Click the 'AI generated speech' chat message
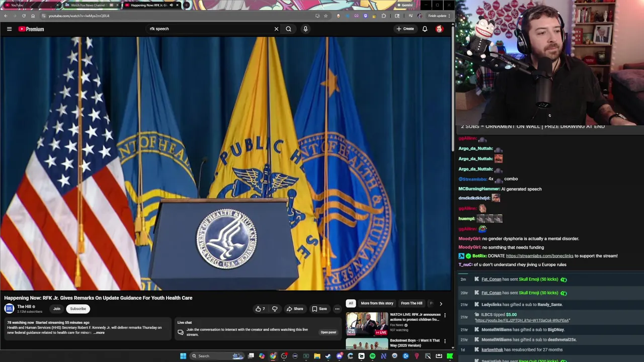644x362 pixels. (x=521, y=189)
